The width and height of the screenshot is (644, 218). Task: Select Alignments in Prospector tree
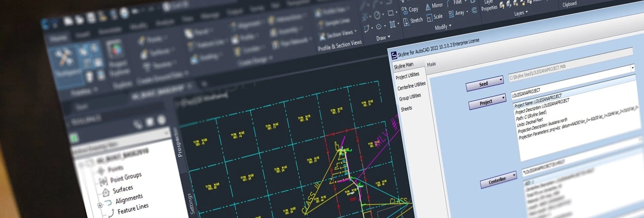(129, 198)
